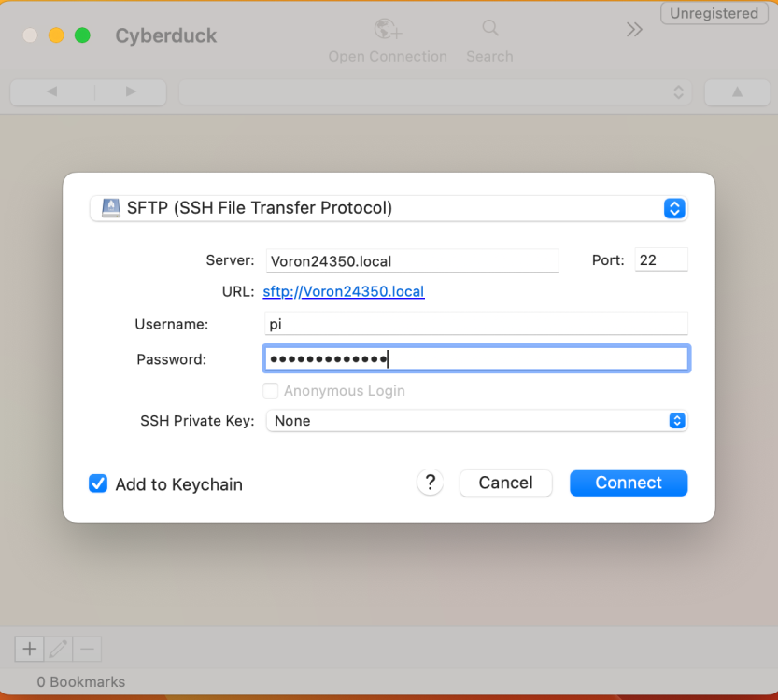Screen dimensions: 778x700
Task: Focus the Server input field
Action: point(412,260)
